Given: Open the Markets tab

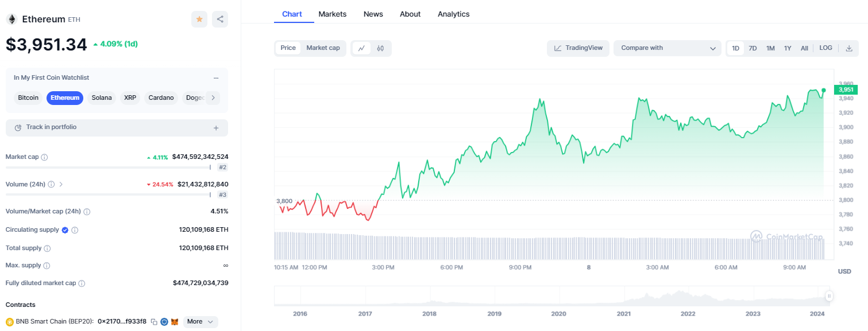Looking at the screenshot, I should point(333,14).
